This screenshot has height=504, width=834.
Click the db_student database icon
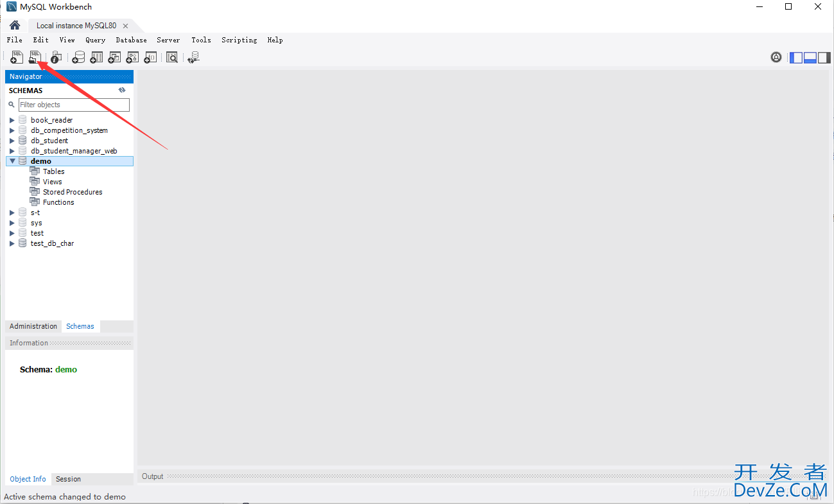(x=23, y=141)
